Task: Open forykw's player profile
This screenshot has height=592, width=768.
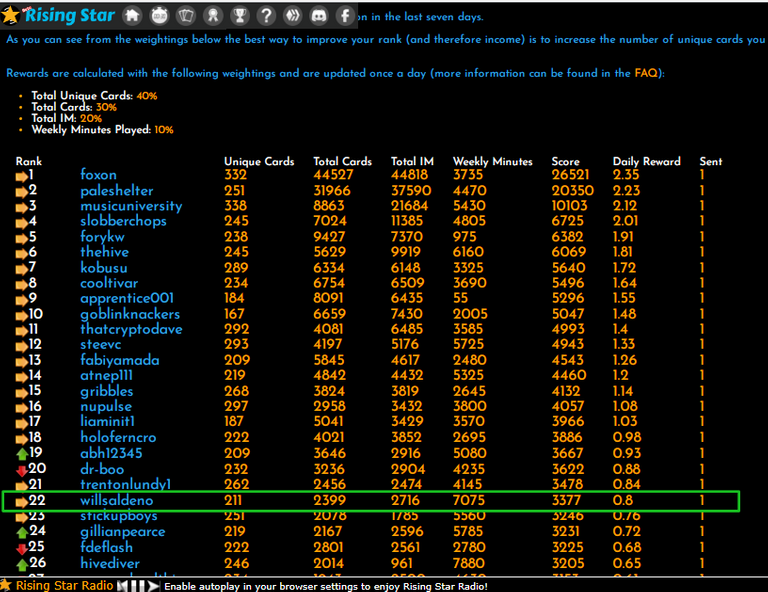Action: coord(102,237)
